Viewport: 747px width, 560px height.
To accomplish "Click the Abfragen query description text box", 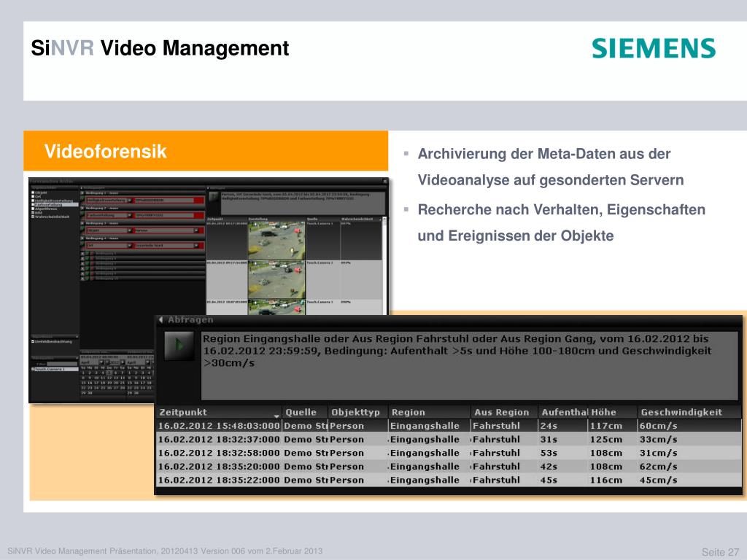I will 469,365.
